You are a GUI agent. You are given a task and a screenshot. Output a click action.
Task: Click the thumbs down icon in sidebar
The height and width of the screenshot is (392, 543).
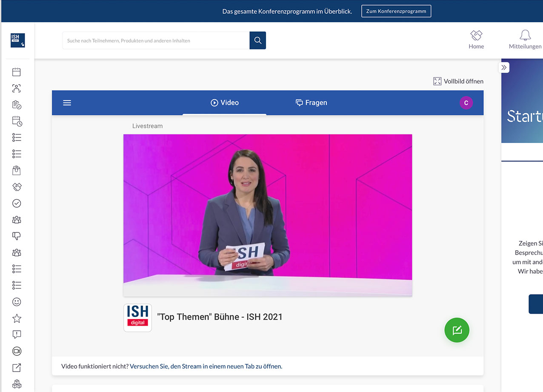(17, 236)
